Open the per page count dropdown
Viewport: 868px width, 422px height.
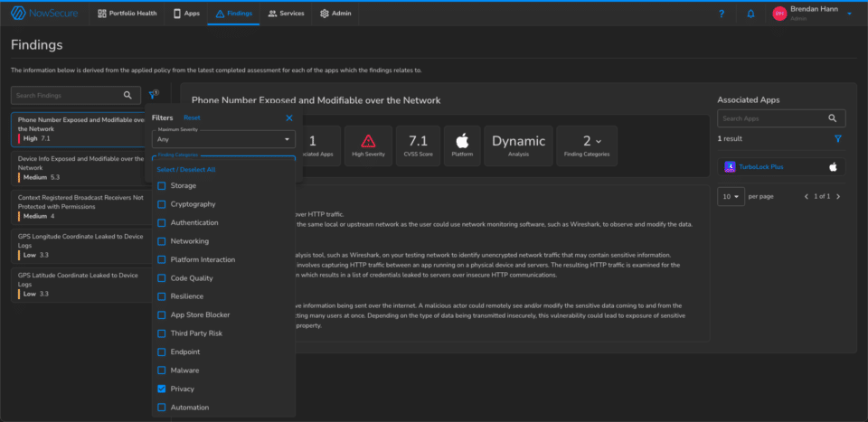click(731, 196)
